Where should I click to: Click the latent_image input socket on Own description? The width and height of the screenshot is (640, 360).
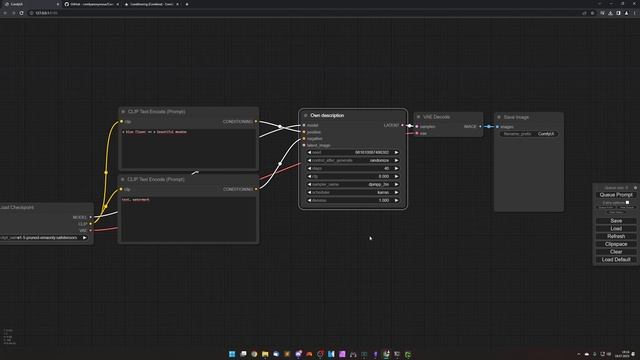(x=304, y=145)
